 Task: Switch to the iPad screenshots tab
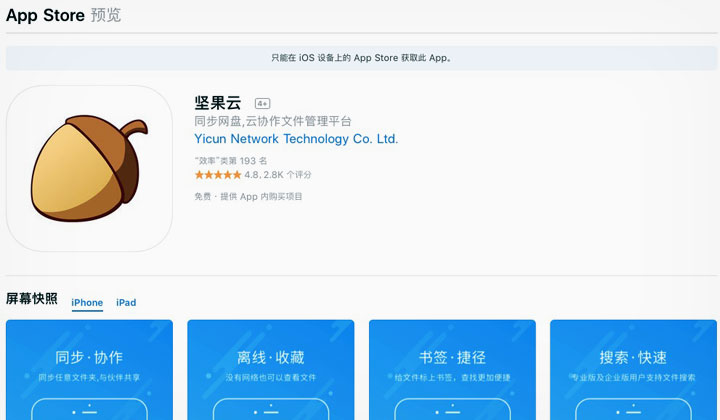[x=126, y=302]
